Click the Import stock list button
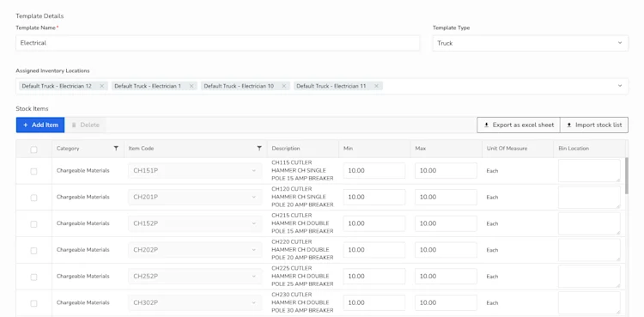The image size is (644, 317). coord(594,125)
